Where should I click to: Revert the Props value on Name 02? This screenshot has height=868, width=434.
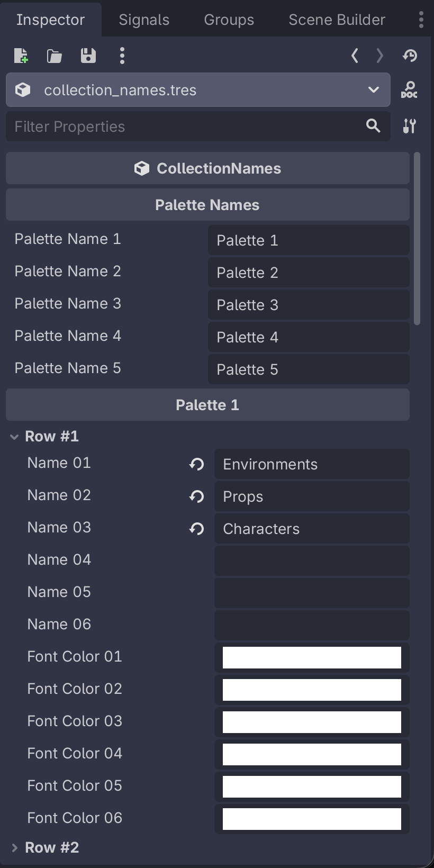click(196, 496)
